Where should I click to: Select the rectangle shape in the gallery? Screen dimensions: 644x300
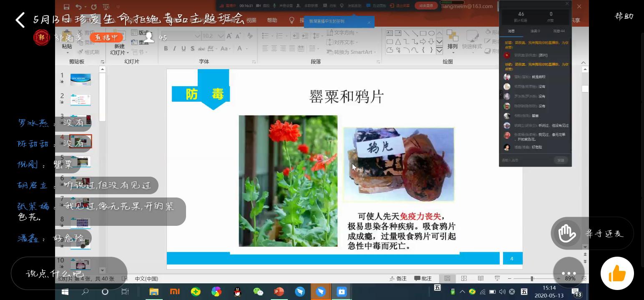423,33
